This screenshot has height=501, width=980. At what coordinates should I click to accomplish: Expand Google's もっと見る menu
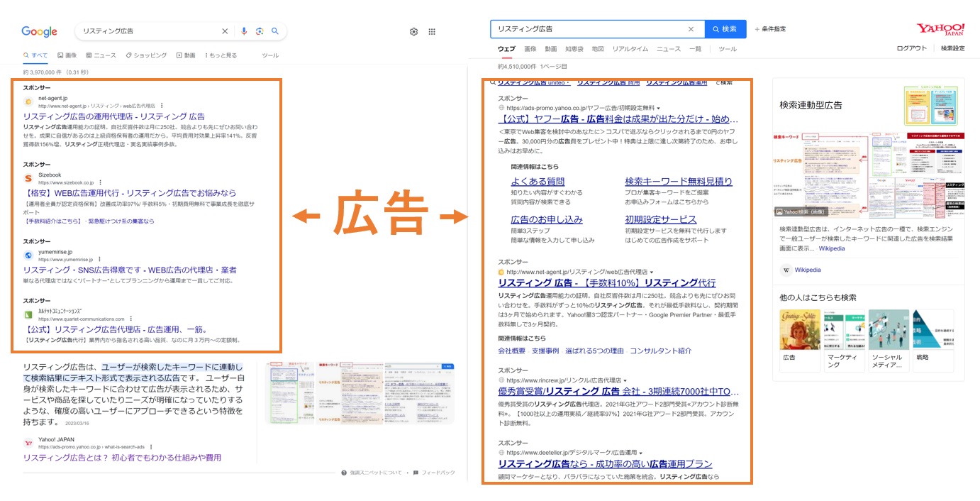coord(221,55)
